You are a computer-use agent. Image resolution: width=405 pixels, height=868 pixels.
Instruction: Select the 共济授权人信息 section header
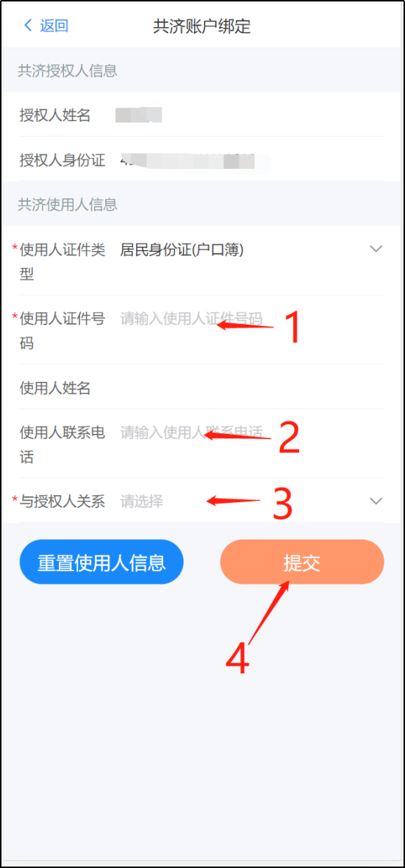[67, 70]
